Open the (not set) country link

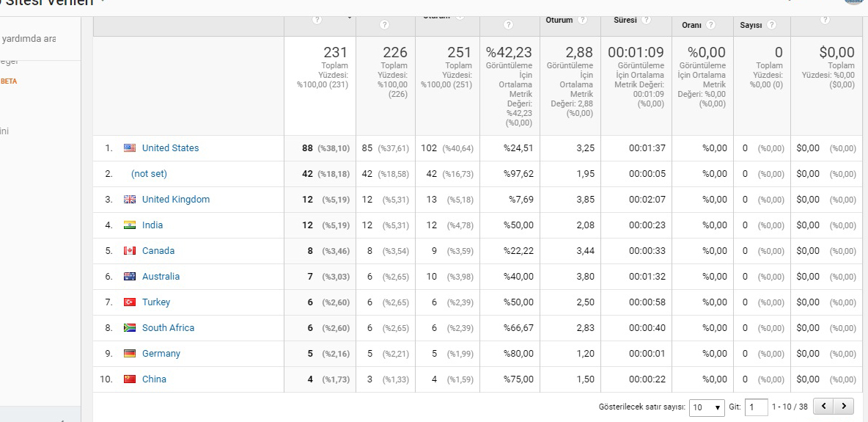click(149, 173)
